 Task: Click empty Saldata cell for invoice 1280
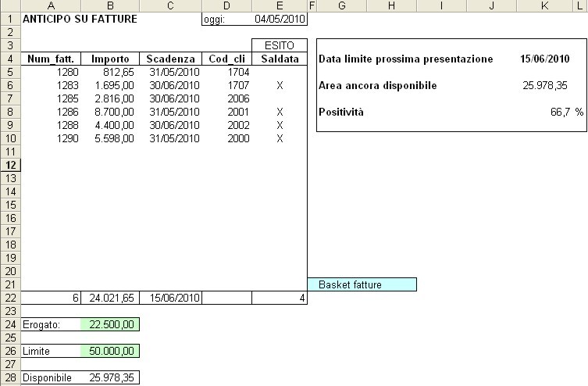pos(280,72)
